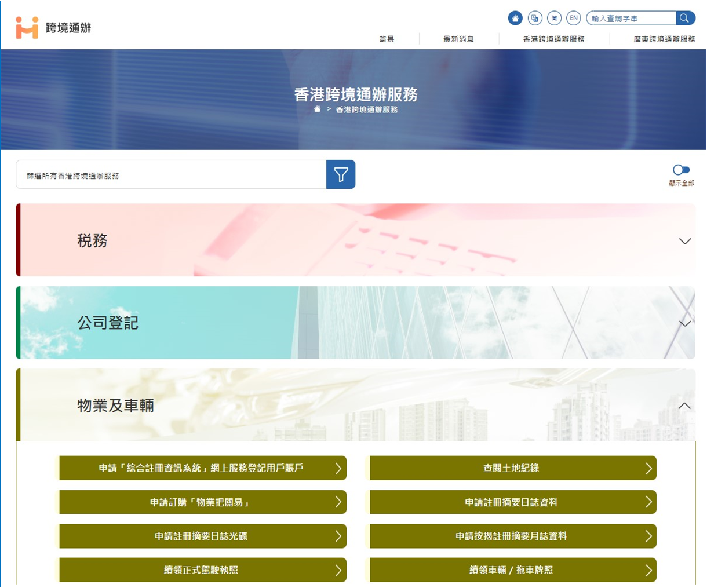Expand the 税務 section chevron

(x=685, y=241)
